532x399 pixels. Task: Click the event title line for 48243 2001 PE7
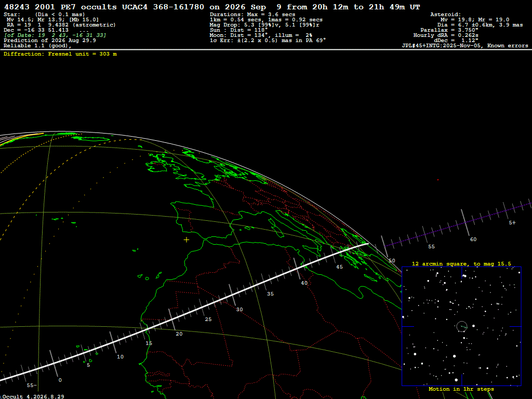coord(212,7)
